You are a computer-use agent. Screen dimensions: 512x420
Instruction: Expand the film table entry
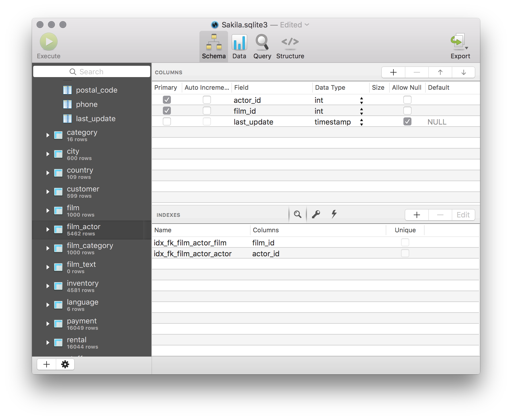47,211
